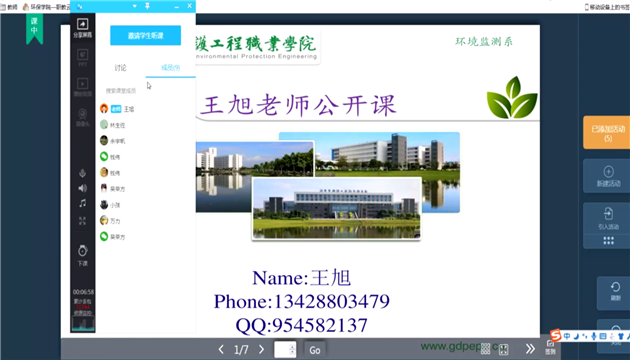
Task: Expand the three-dot grid under import activity
Action: (x=608, y=241)
